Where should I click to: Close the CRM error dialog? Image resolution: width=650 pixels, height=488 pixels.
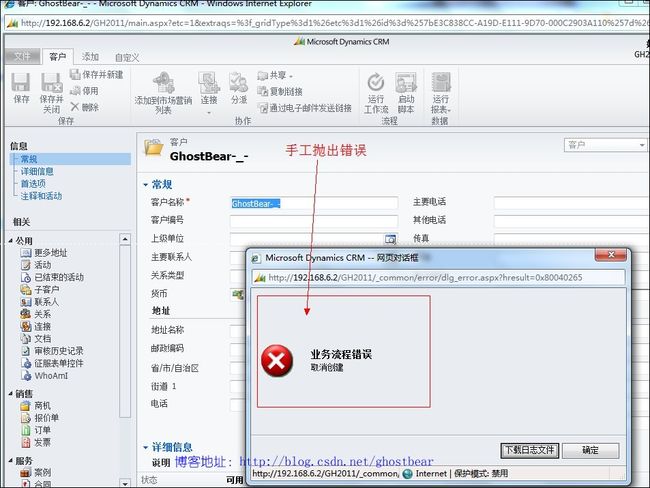click(610, 255)
